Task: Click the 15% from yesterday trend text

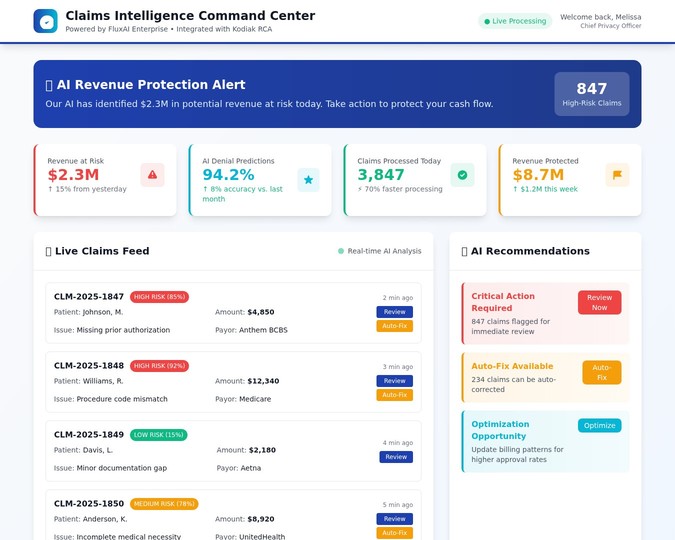Action: [x=87, y=189]
